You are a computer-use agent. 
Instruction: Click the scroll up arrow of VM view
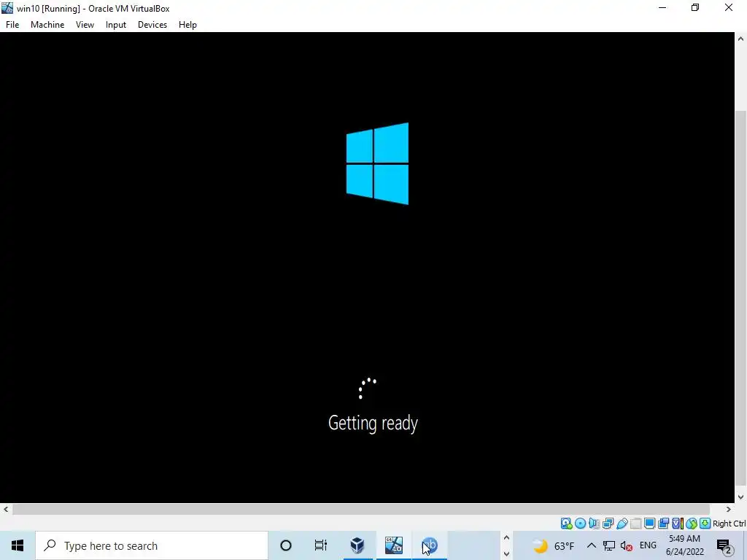tap(740, 39)
